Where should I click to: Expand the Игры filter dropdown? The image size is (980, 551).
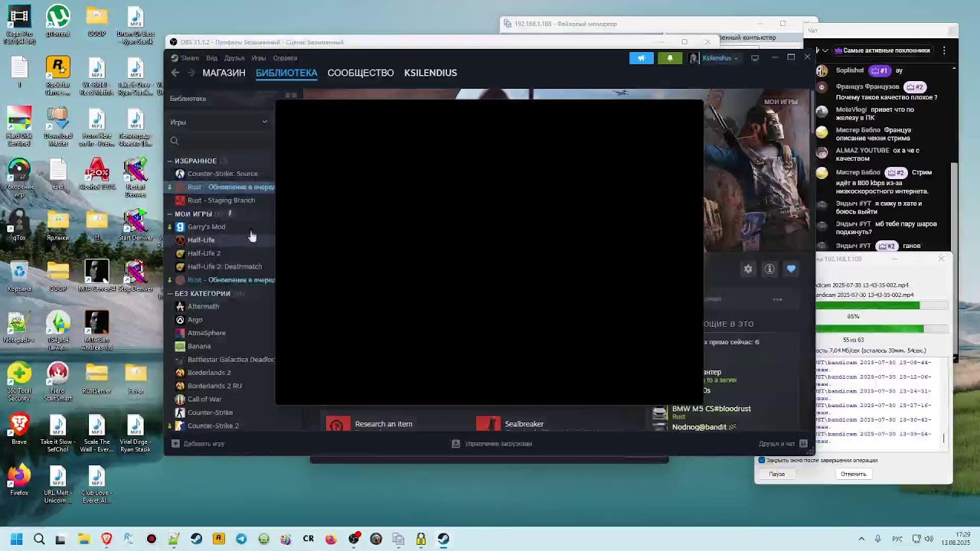pyautogui.click(x=220, y=122)
